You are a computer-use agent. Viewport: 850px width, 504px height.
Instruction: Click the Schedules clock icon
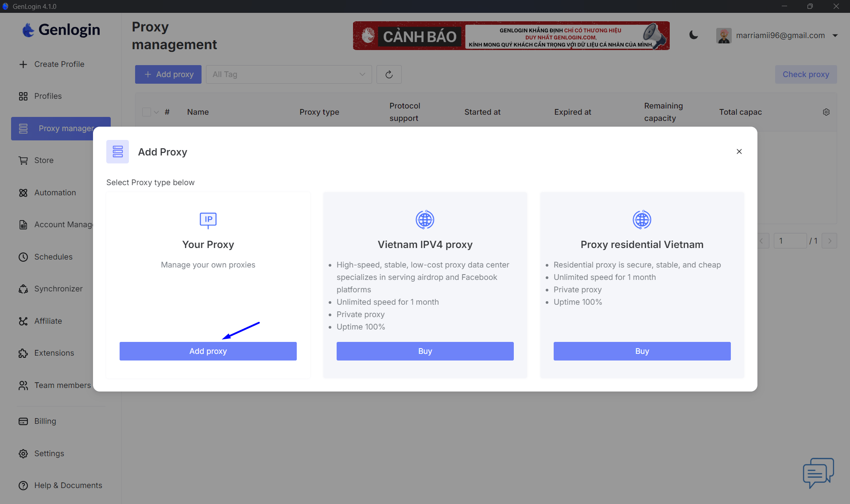click(x=23, y=257)
